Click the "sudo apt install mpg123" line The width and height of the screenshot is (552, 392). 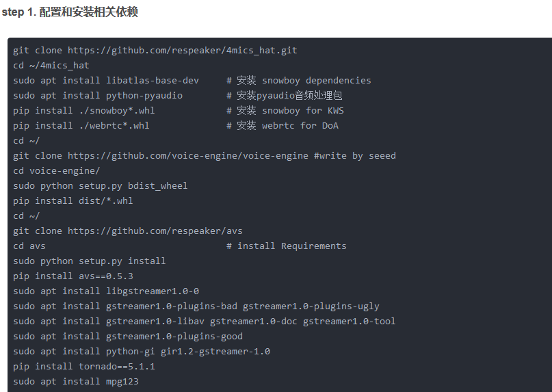click(76, 381)
